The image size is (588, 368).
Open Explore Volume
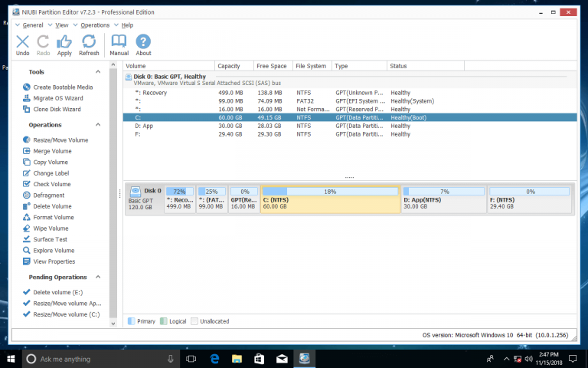coord(49,251)
